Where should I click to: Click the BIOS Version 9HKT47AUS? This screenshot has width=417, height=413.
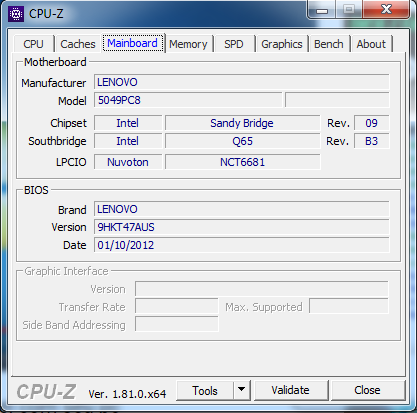[x=242, y=227]
